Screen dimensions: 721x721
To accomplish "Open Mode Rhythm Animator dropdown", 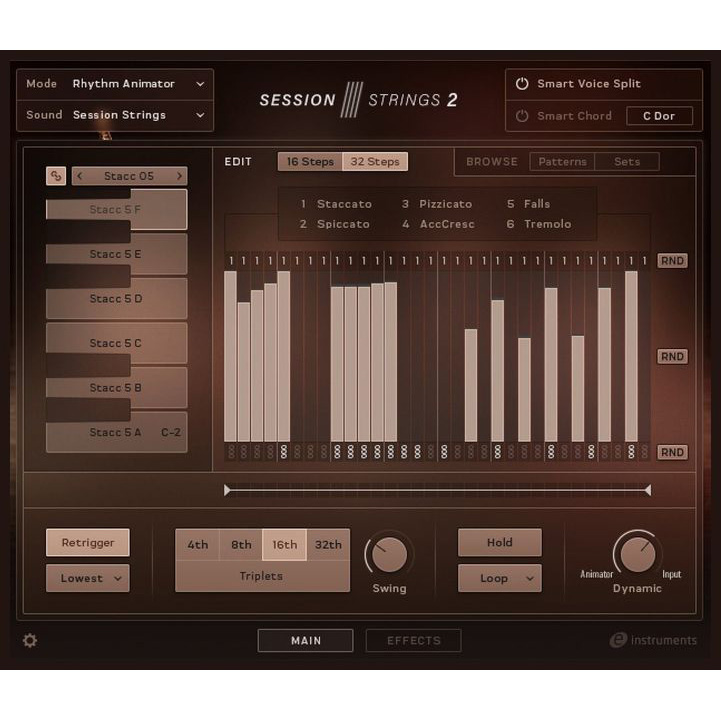I will 115,84.
